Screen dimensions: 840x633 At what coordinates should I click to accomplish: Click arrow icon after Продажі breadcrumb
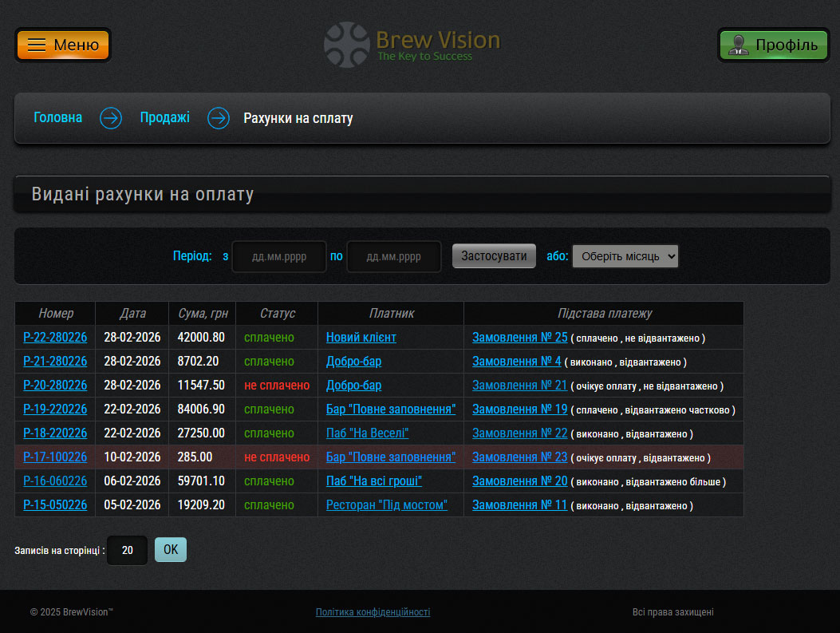click(219, 118)
